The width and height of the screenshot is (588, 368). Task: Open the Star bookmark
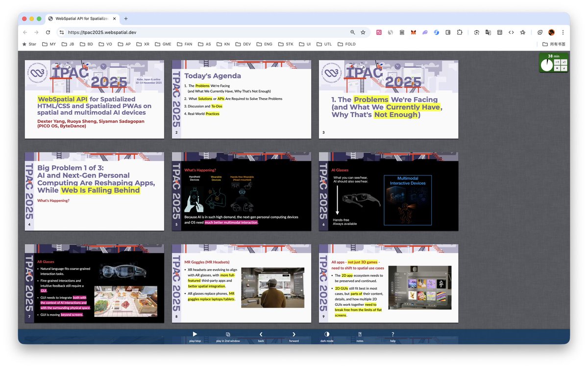point(29,44)
